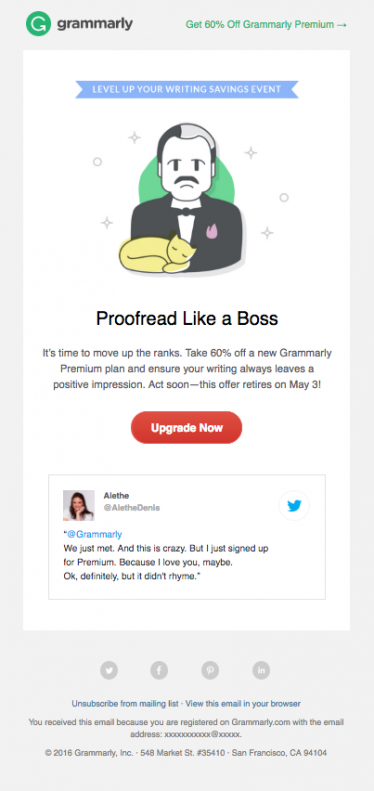The image size is (374, 791).
Task: Click Get 60% Off Grammarly Premium link
Action: click(x=266, y=24)
